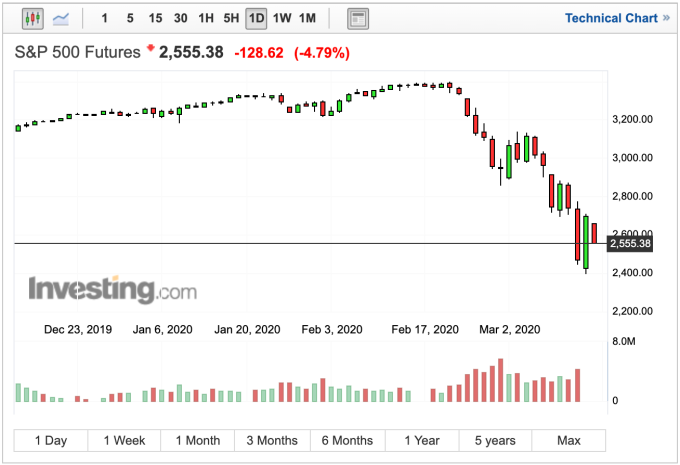Click the large price 2,555.38 in header
The height and width of the screenshot is (465, 680).
coord(191,52)
